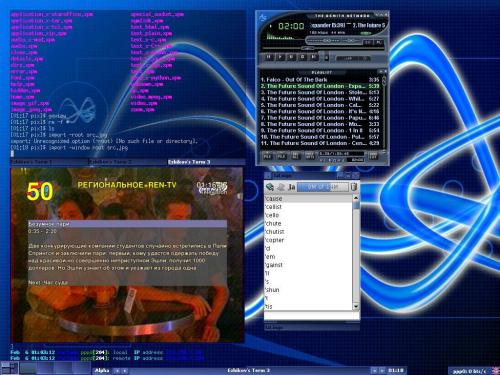Pause playback in the XMMS player
Viewport: 500px width, 375px height.
click(291, 57)
